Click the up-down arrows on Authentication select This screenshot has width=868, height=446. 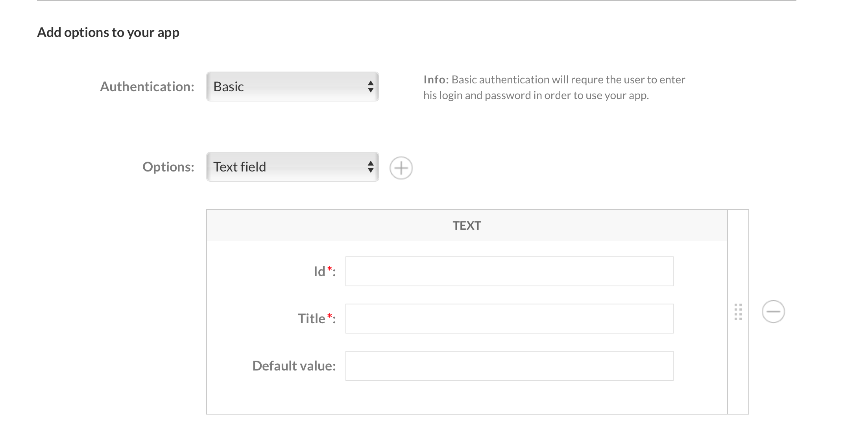click(x=370, y=87)
